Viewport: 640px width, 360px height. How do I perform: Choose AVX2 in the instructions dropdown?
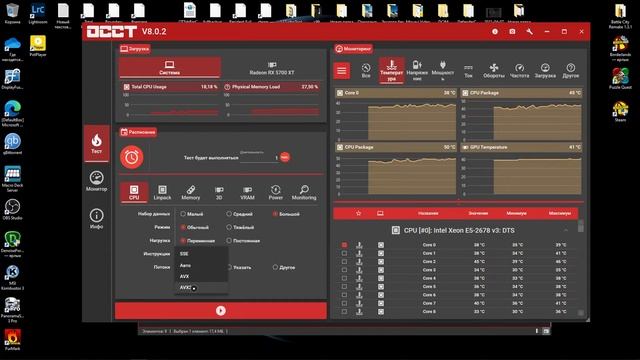[x=201, y=288]
